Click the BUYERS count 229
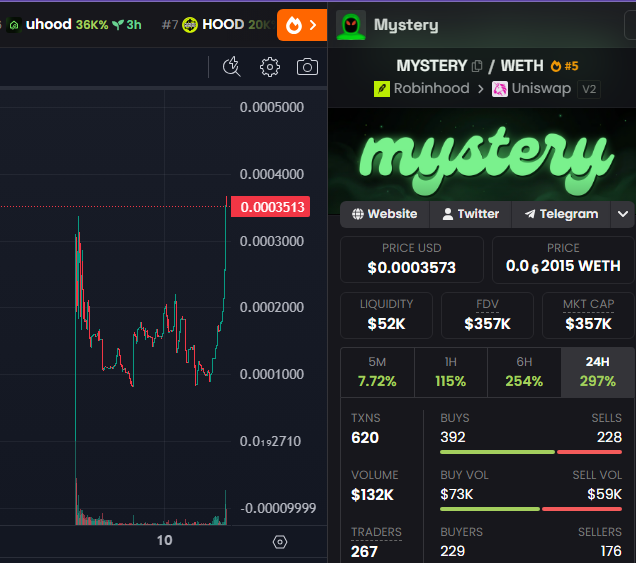 point(453,551)
